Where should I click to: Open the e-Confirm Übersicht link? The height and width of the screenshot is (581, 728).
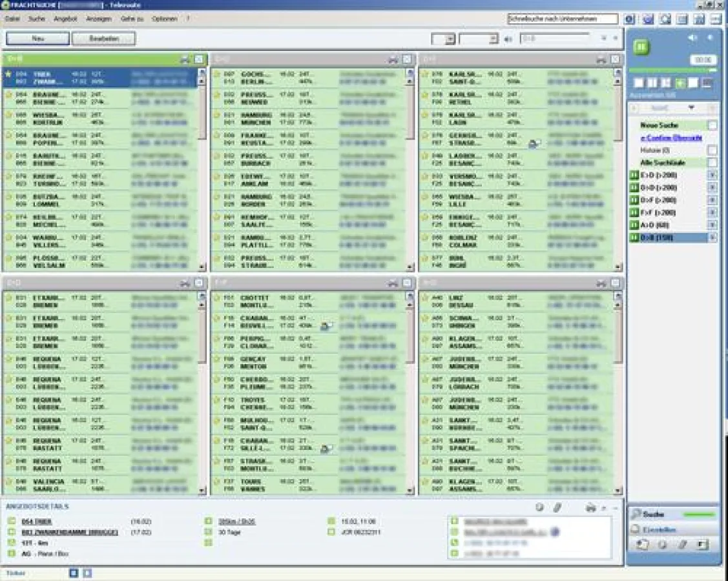coord(670,138)
